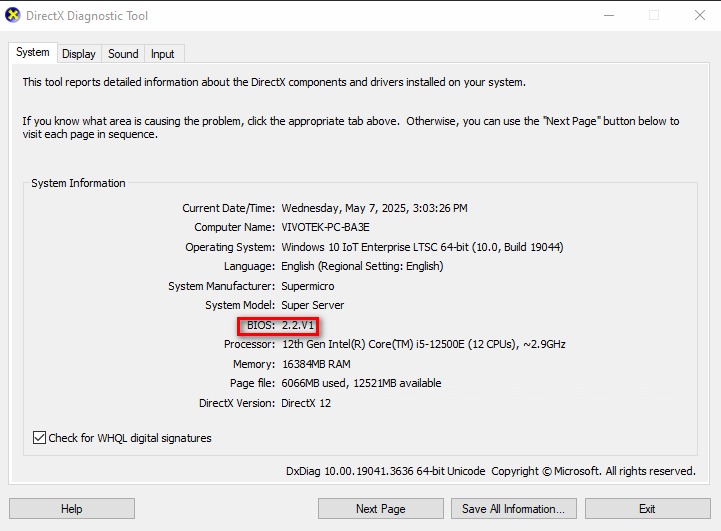Click the English (Regional Setting: English) value

coord(362,266)
